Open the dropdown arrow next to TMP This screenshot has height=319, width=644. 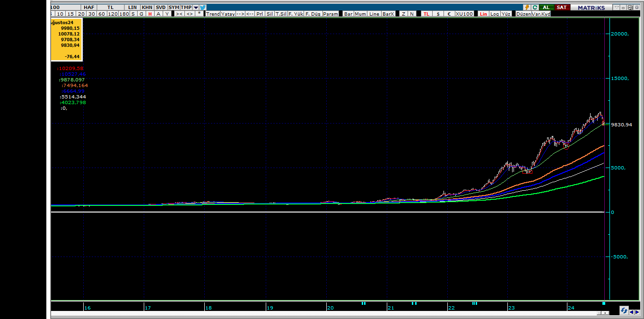click(196, 8)
